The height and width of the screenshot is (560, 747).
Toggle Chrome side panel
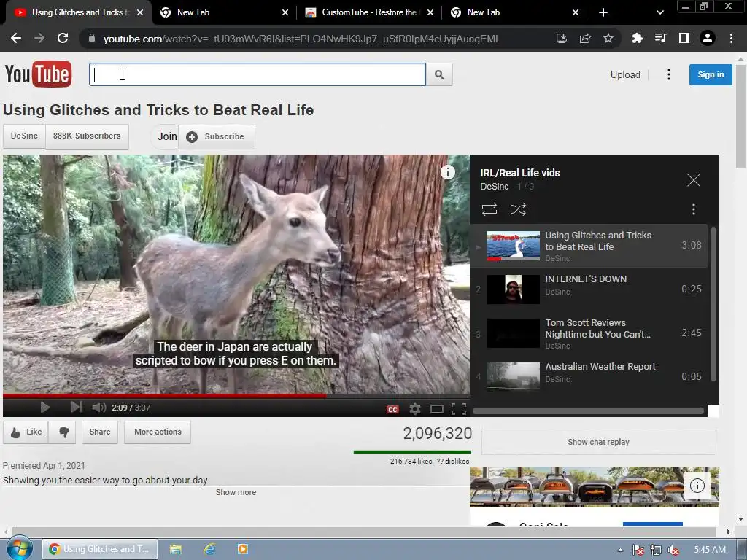[684, 38]
